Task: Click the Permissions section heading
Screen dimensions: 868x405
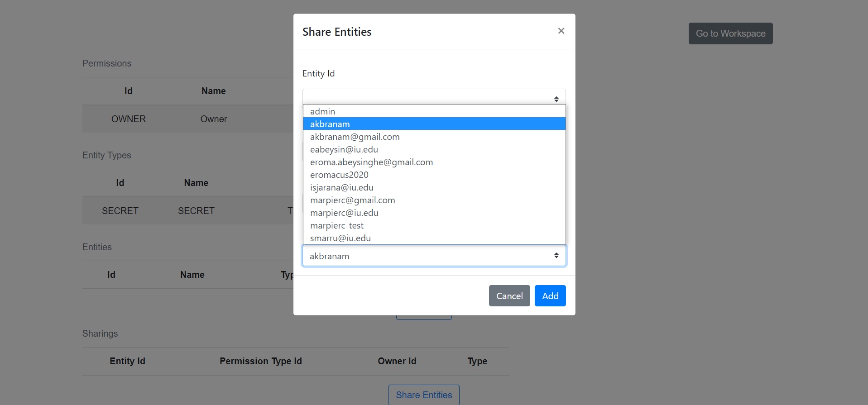Action: tap(107, 63)
